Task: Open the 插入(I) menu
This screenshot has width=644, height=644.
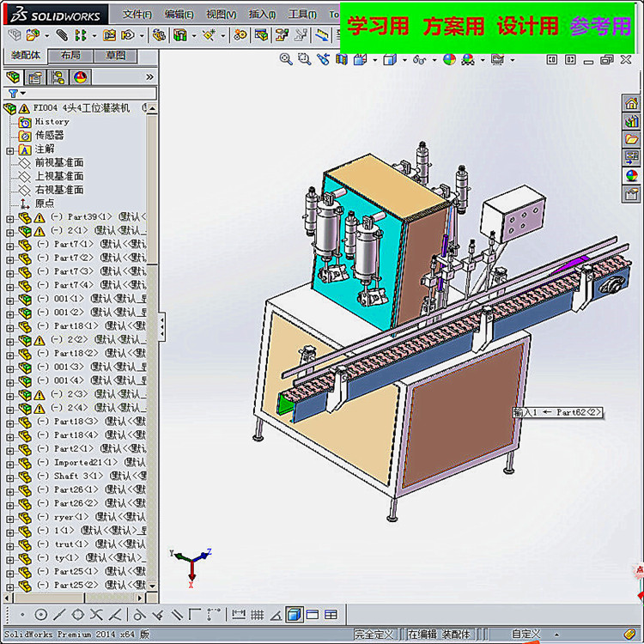Action: tap(262, 15)
